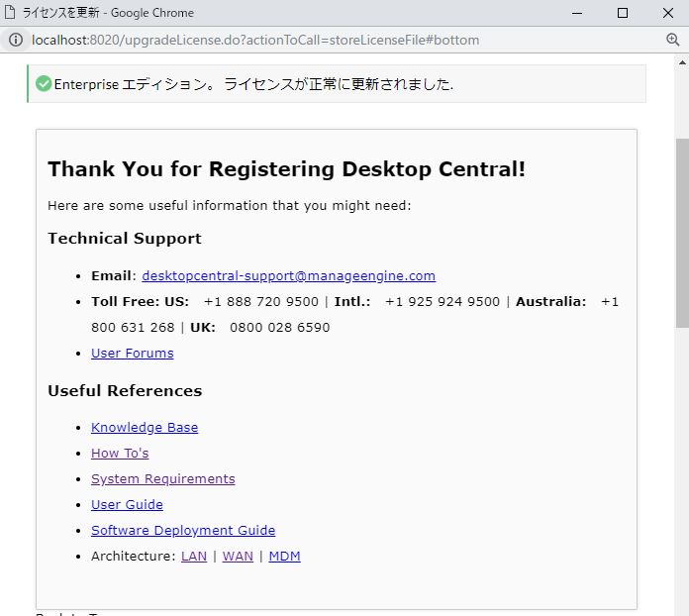Open the User Forums link
The image size is (689, 616).
[x=133, y=354]
